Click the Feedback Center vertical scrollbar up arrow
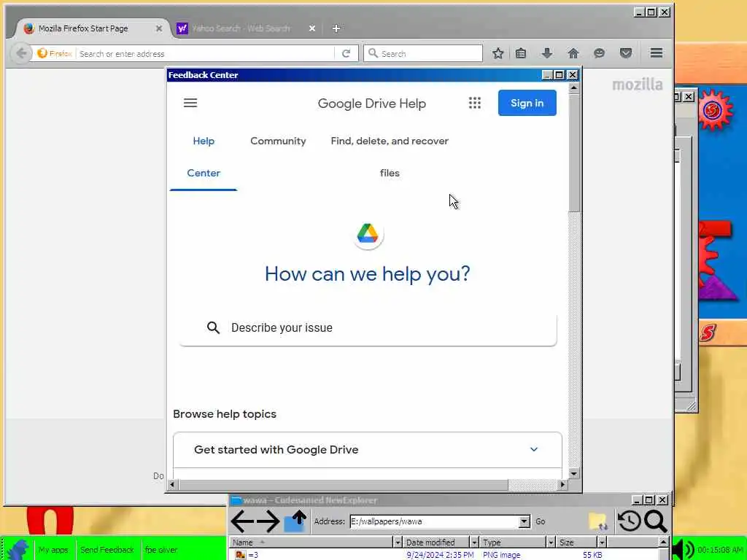 [573, 87]
